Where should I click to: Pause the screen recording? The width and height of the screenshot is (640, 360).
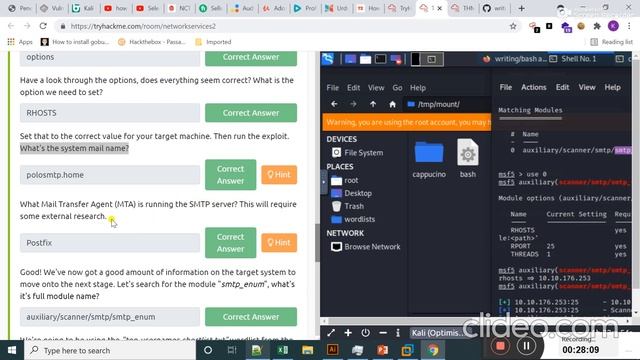click(526, 346)
